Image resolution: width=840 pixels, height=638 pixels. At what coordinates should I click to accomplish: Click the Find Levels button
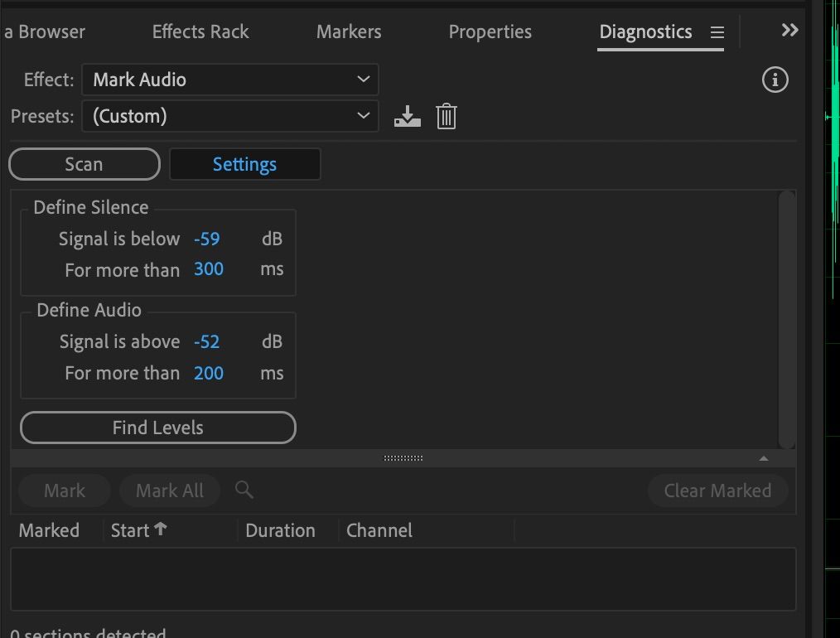click(157, 428)
